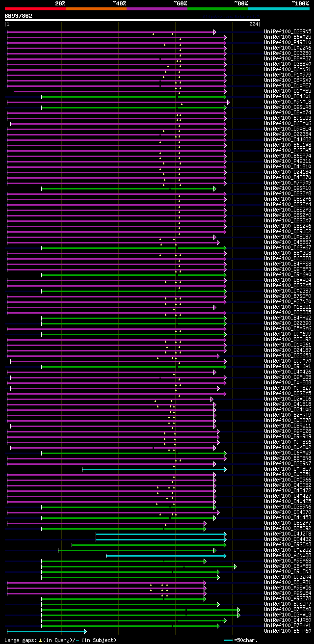
Task: Select hit label UniRef100_Q9SP10
Action: point(288,188)
